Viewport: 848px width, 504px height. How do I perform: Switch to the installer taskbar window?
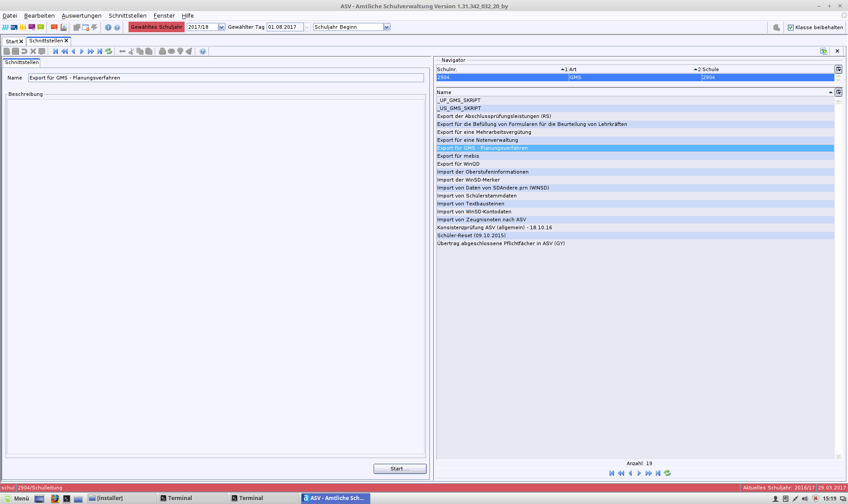pos(122,498)
